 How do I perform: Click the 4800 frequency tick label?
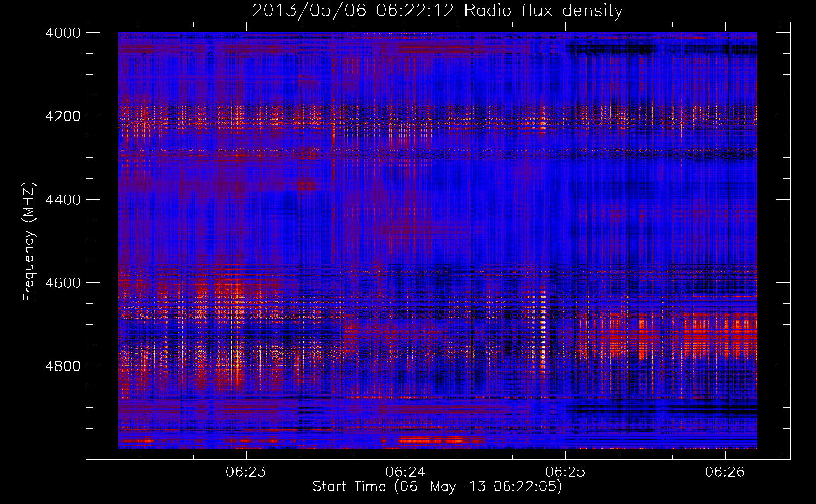tap(63, 366)
